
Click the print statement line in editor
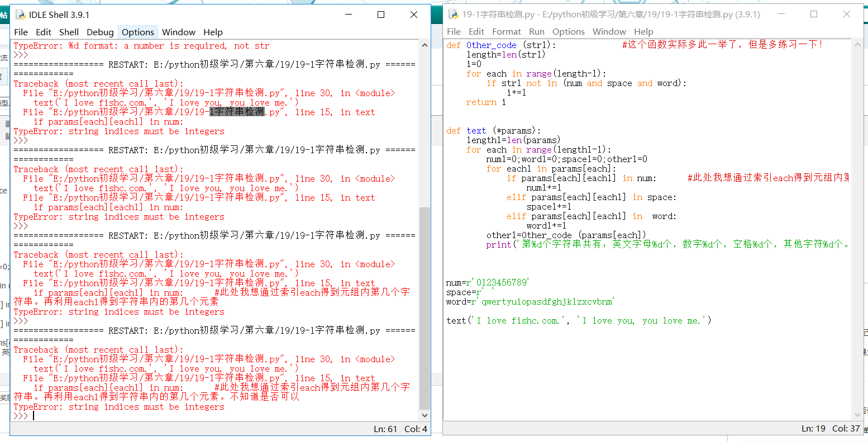pos(668,244)
